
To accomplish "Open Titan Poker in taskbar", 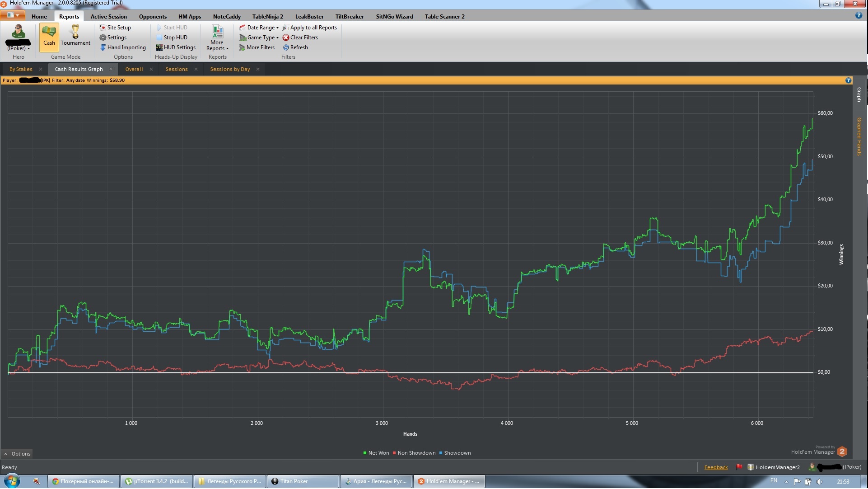I will (x=303, y=482).
